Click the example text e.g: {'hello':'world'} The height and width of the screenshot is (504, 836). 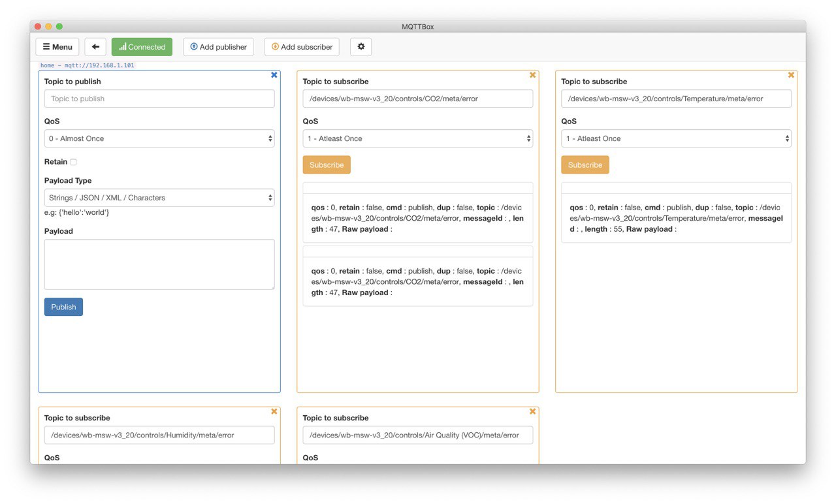[x=77, y=213]
